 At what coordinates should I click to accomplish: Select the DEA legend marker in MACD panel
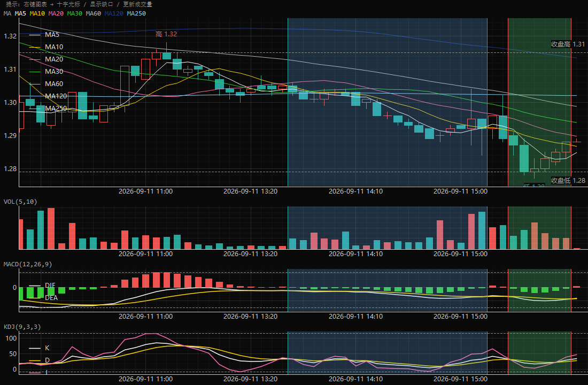point(35,298)
